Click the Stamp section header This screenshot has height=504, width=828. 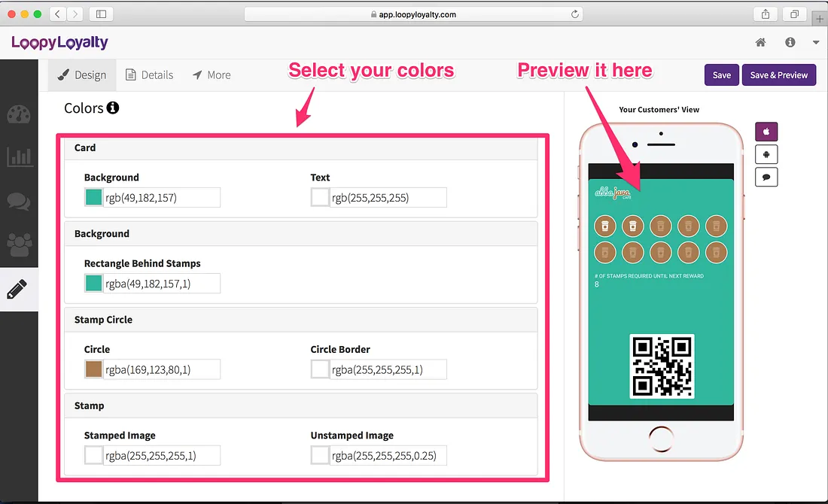301,406
